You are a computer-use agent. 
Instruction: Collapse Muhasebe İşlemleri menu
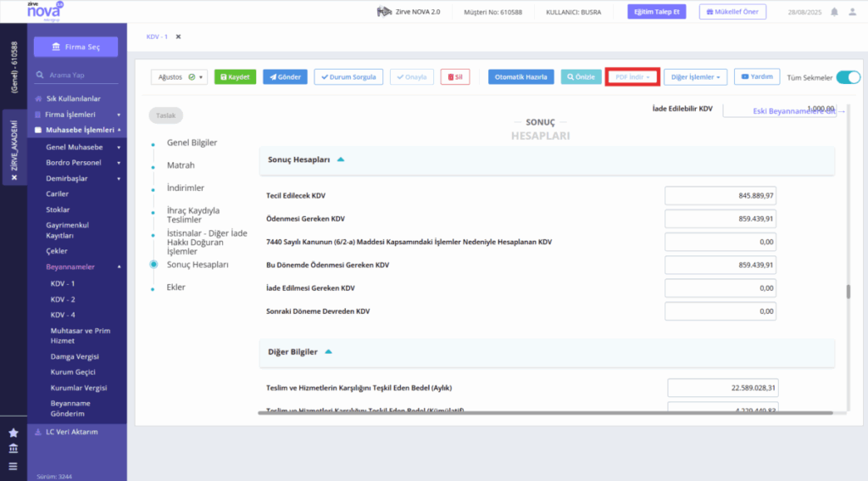pos(119,130)
